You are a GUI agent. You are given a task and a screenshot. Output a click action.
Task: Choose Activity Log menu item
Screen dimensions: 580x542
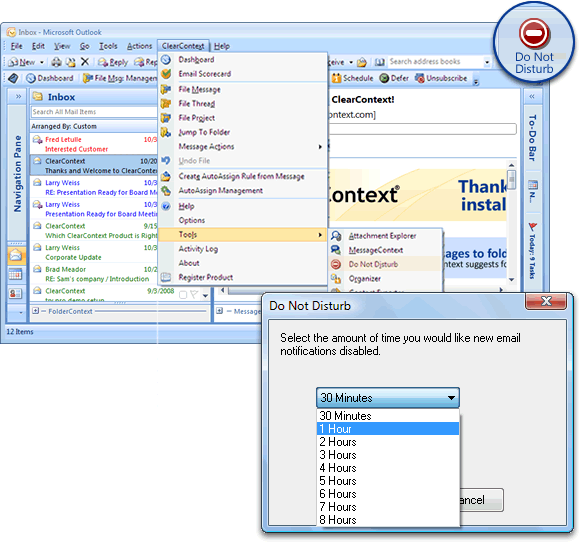[x=243, y=249]
